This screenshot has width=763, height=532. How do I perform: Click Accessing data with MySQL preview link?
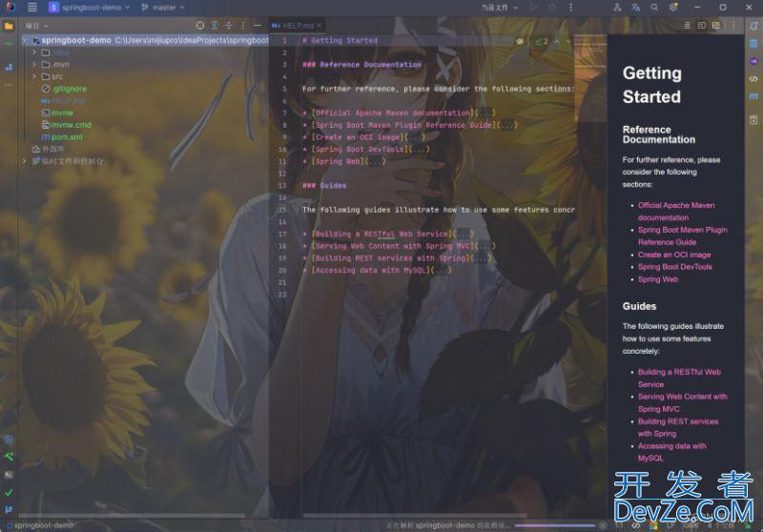(671, 452)
